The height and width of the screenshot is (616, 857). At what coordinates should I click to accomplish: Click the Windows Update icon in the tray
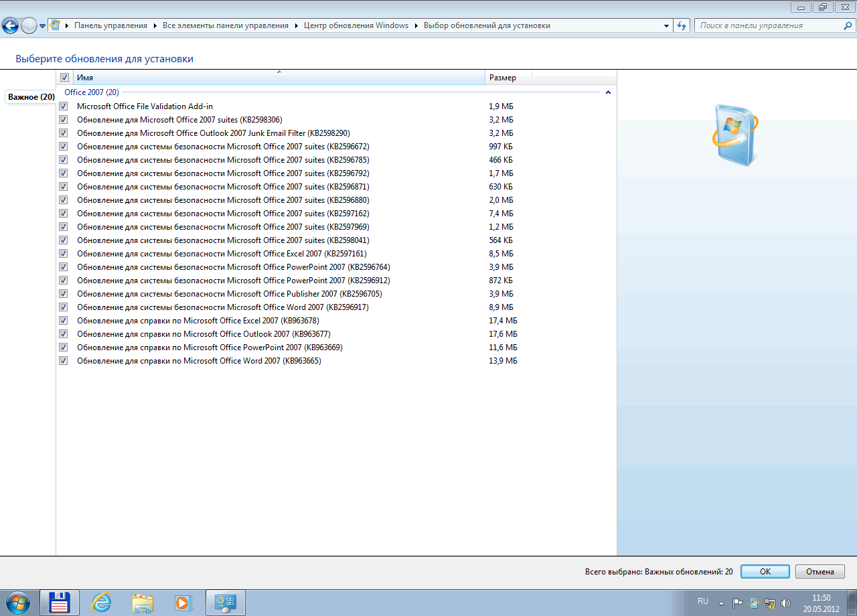754,603
